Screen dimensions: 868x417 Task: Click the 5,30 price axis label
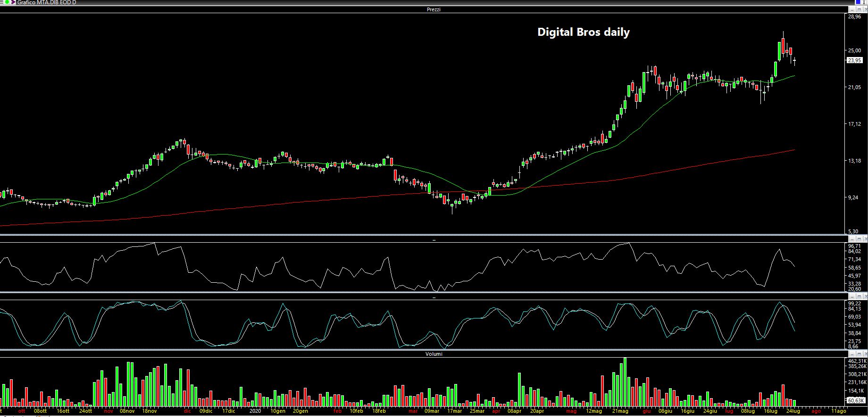[x=853, y=231]
